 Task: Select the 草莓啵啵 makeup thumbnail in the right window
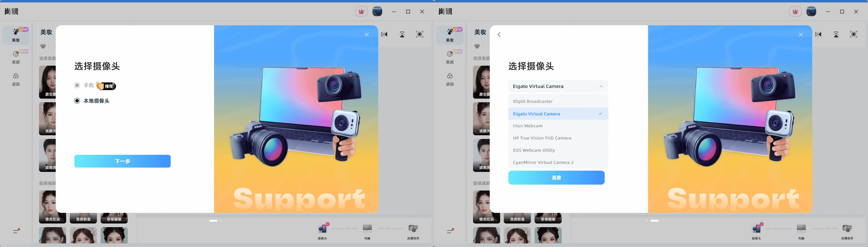pyautogui.click(x=548, y=218)
